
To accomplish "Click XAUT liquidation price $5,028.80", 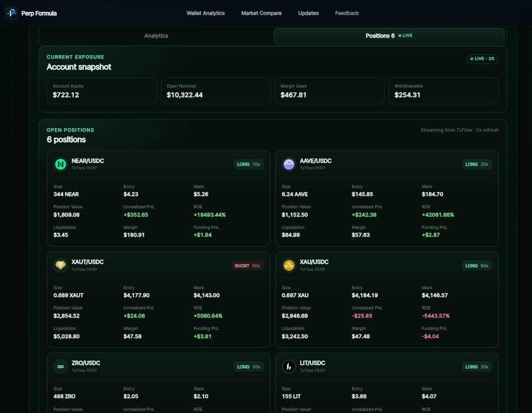I will (66, 336).
